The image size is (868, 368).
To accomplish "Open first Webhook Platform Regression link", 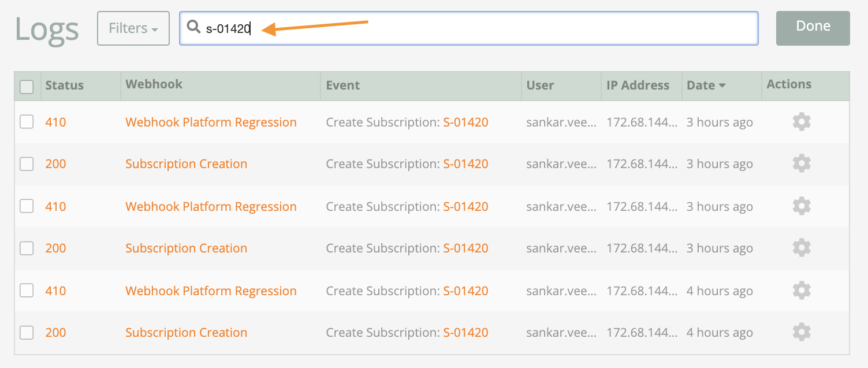I will (x=211, y=122).
